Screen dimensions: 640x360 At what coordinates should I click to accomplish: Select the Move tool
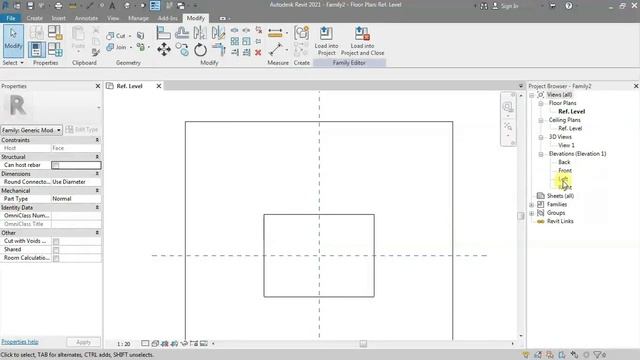click(x=164, y=50)
